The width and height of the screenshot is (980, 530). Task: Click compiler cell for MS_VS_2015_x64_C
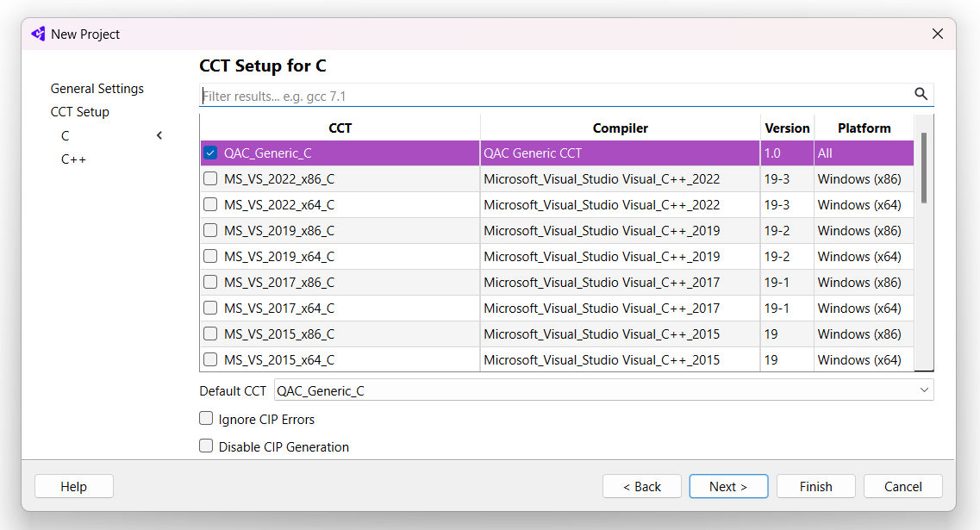pos(620,359)
